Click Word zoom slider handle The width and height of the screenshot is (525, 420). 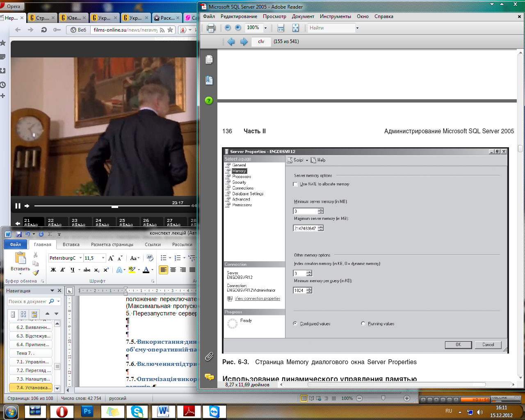[x=383, y=398]
